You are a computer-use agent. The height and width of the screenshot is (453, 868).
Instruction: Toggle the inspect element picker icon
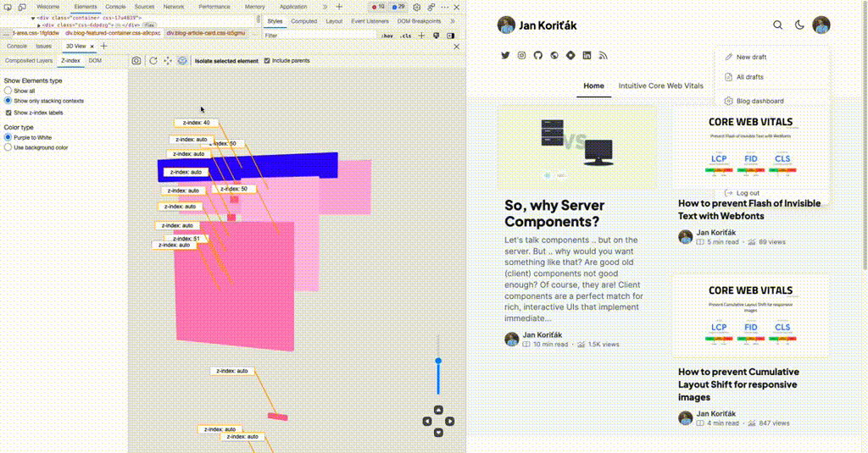(8, 7)
